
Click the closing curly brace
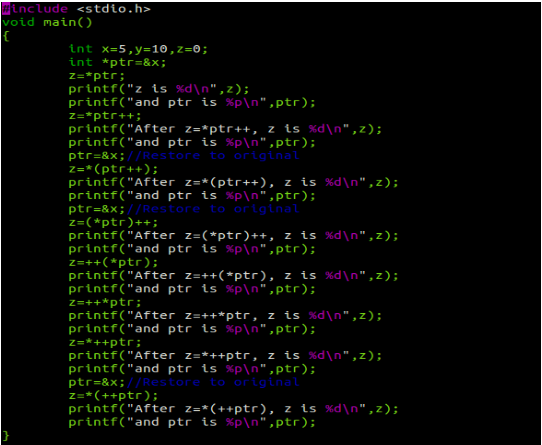click(x=6, y=435)
